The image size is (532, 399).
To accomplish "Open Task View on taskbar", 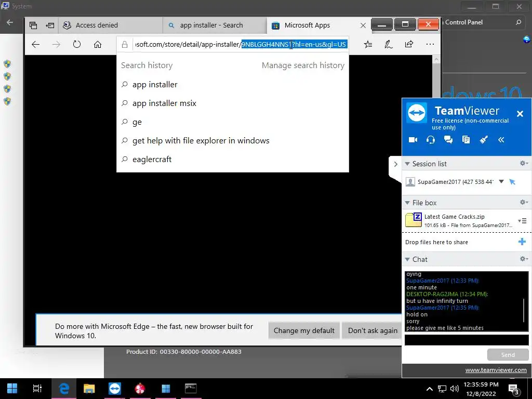I will click(37, 388).
